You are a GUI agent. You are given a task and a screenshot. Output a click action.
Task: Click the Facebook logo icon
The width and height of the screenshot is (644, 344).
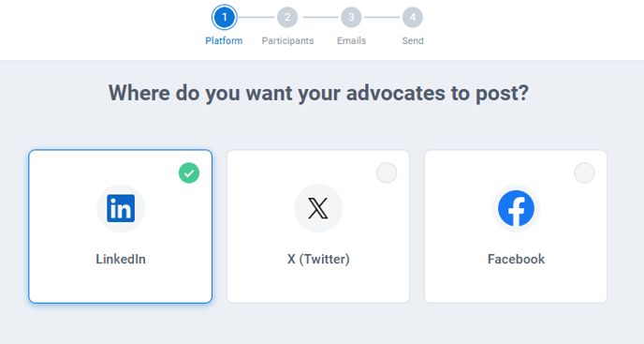(x=516, y=208)
